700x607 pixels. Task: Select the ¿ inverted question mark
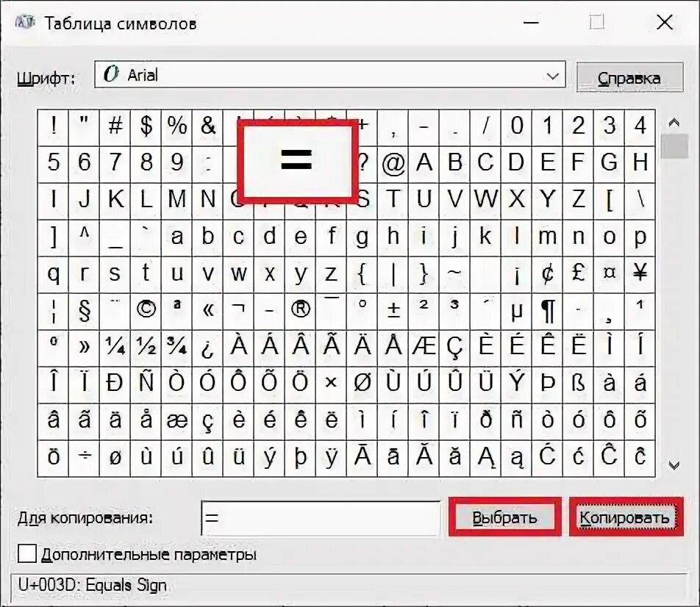click(207, 348)
